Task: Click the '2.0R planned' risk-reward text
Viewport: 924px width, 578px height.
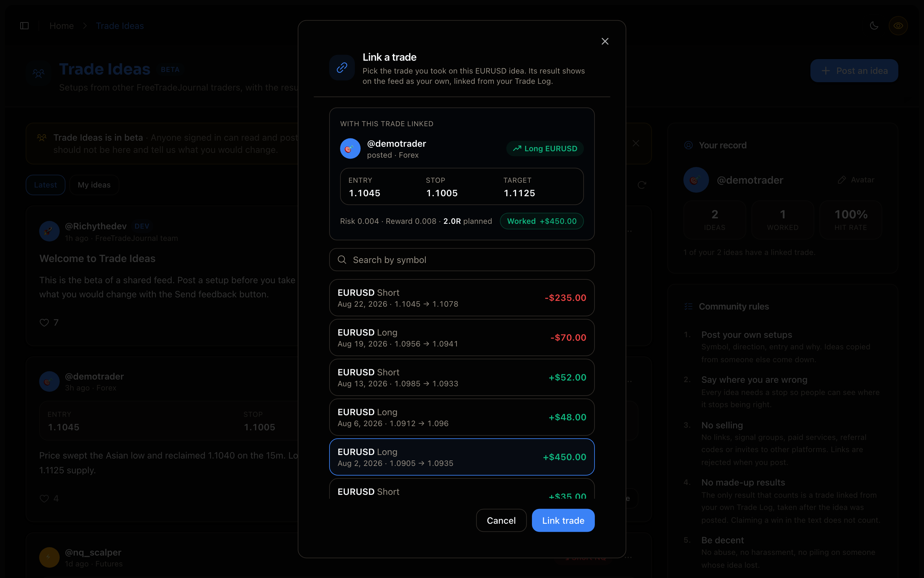Action: coord(467,221)
